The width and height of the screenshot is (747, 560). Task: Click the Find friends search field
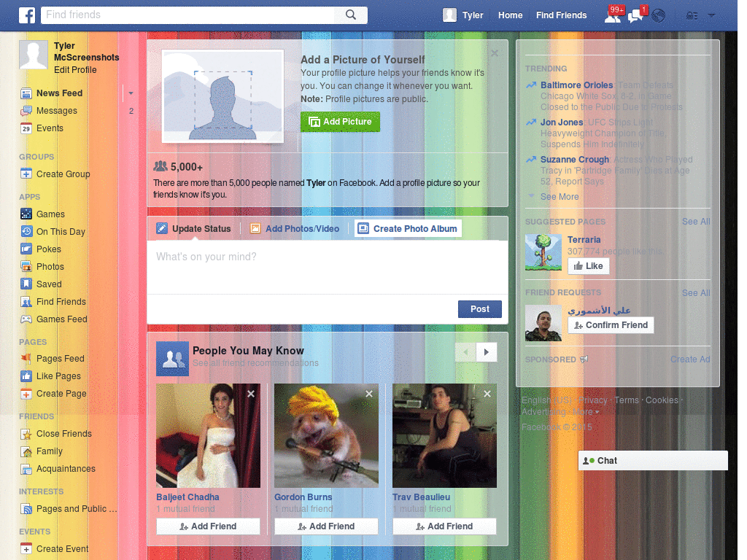pyautogui.click(x=187, y=15)
